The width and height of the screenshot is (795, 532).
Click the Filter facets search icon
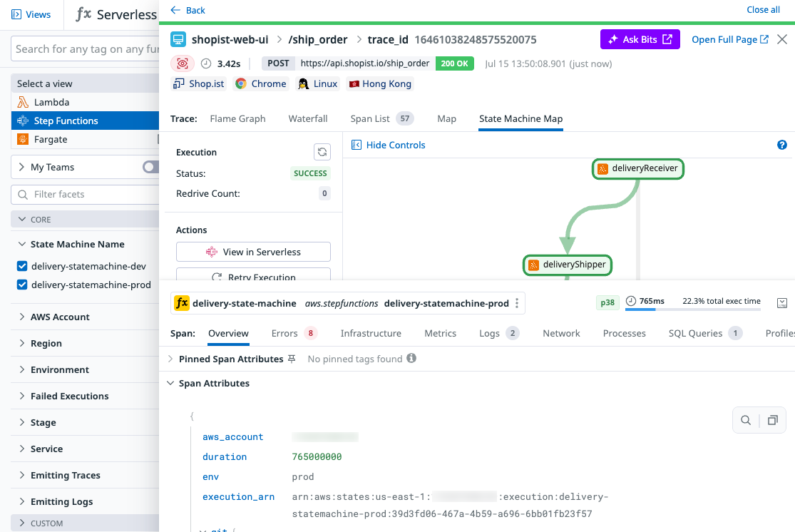tap(23, 195)
